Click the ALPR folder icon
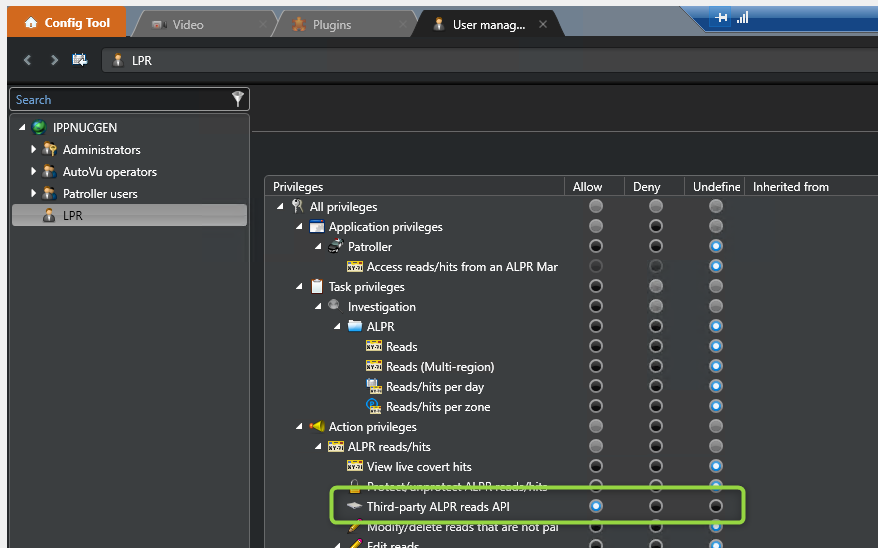Screen dimensions: 878x548 point(356,327)
